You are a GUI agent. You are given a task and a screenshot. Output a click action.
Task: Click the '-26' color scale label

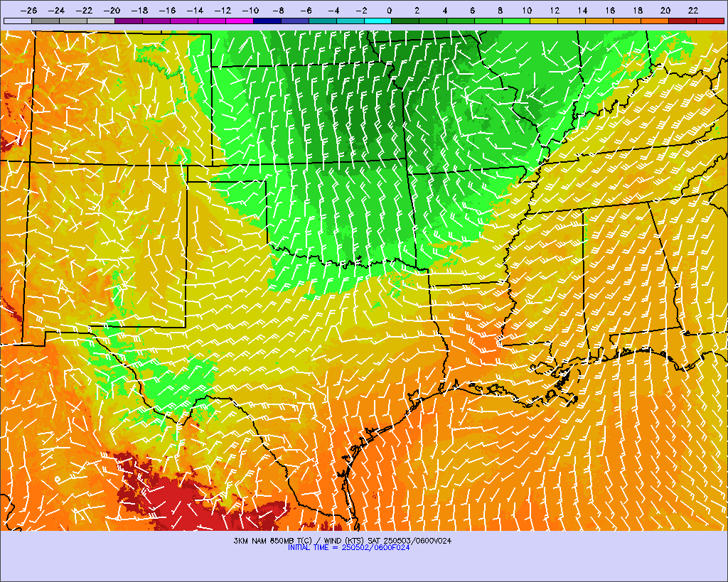coord(28,11)
